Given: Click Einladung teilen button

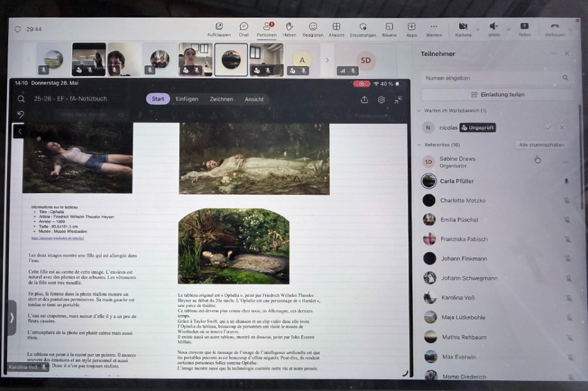Looking at the screenshot, I should pos(498,94).
